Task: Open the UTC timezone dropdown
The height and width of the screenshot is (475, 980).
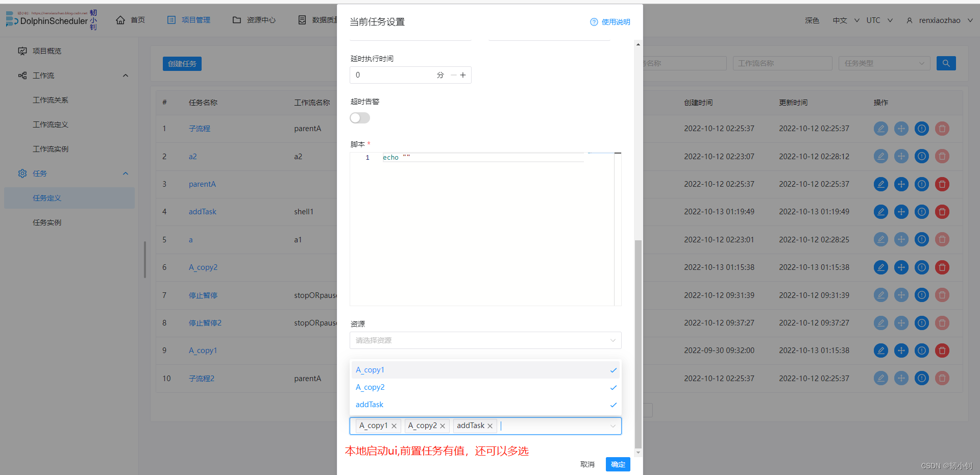Action: click(x=879, y=20)
